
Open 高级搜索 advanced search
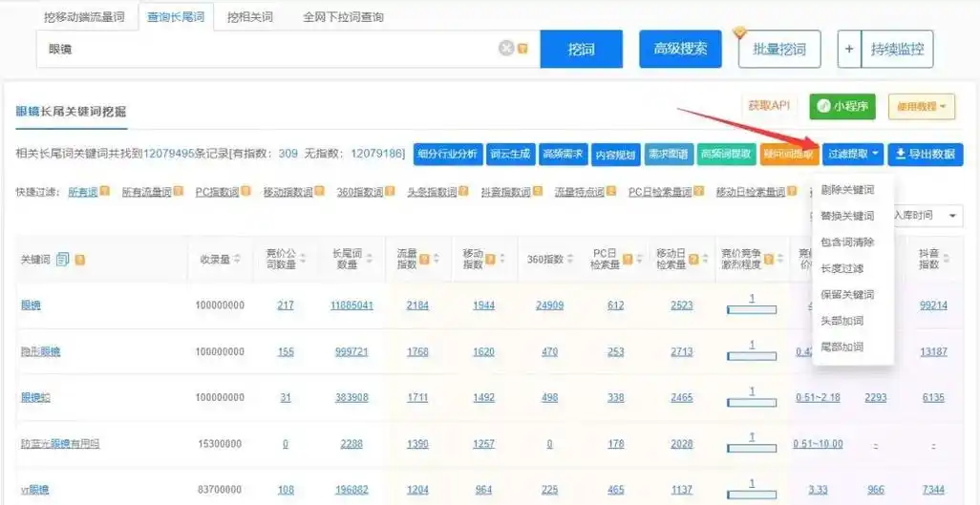tap(681, 49)
